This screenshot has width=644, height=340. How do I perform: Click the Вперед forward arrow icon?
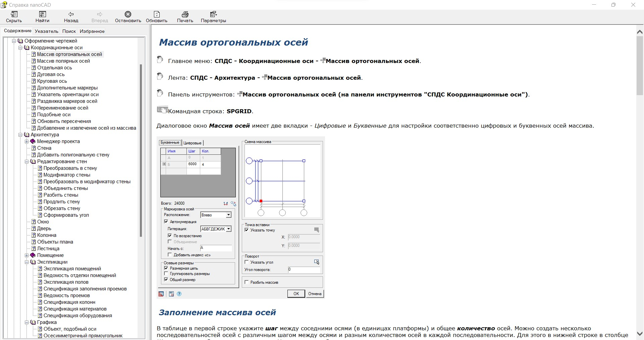coord(100,14)
